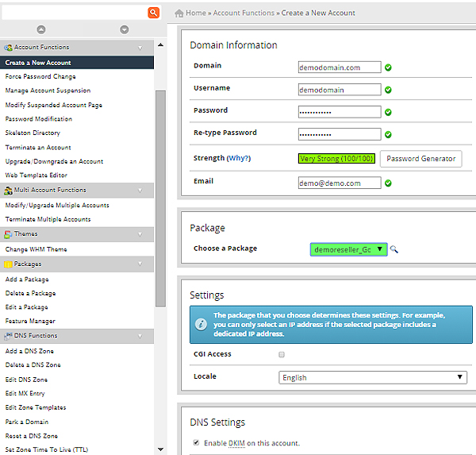The image size is (476, 455).
Task: Click the Account Functions section icon
Action: click(x=8, y=48)
